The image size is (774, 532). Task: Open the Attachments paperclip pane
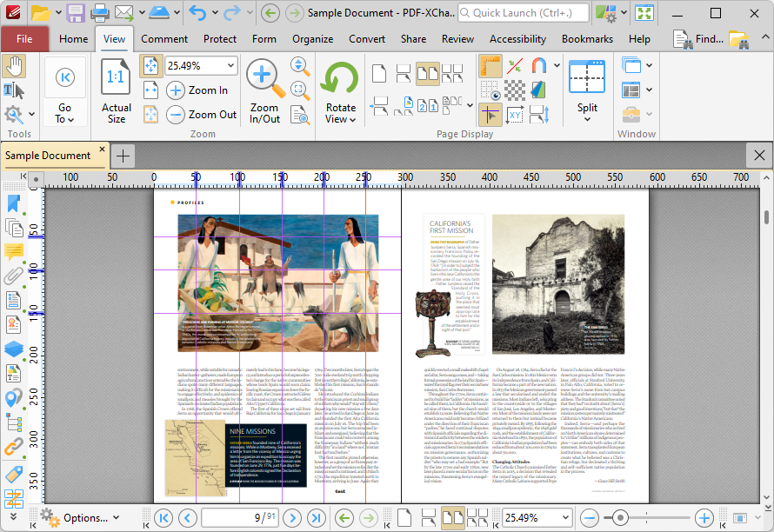[13, 276]
